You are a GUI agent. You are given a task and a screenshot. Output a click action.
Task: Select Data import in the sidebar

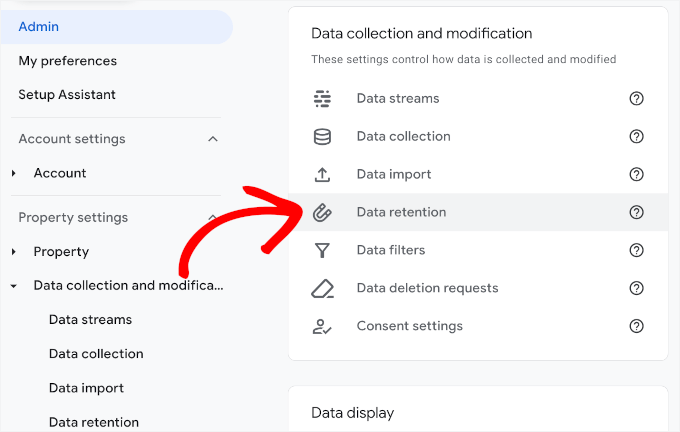point(86,388)
